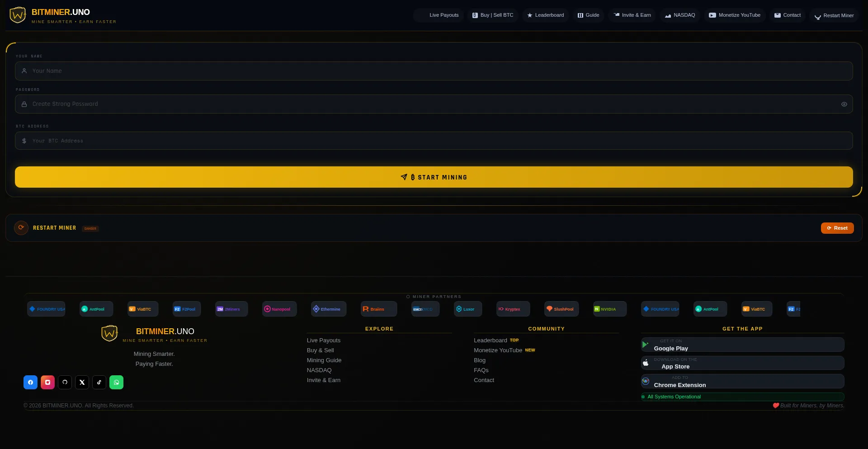
Task: Open Invite & Earn link in footer Explore list
Action: click(324, 380)
